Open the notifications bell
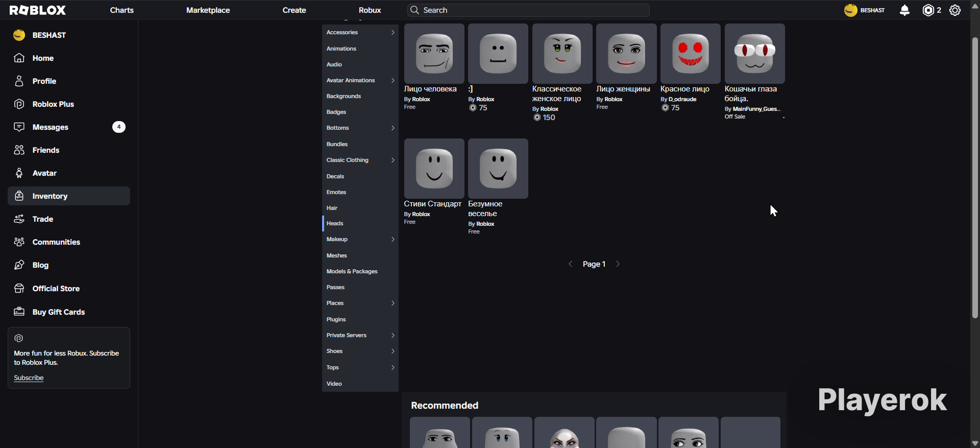The height and width of the screenshot is (448, 980). pos(904,10)
